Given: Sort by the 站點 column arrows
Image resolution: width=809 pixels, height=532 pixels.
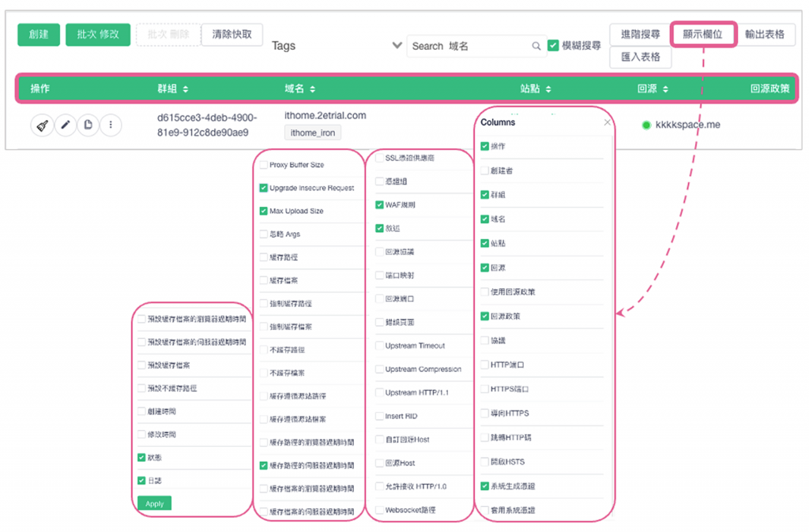Looking at the screenshot, I should 548,89.
